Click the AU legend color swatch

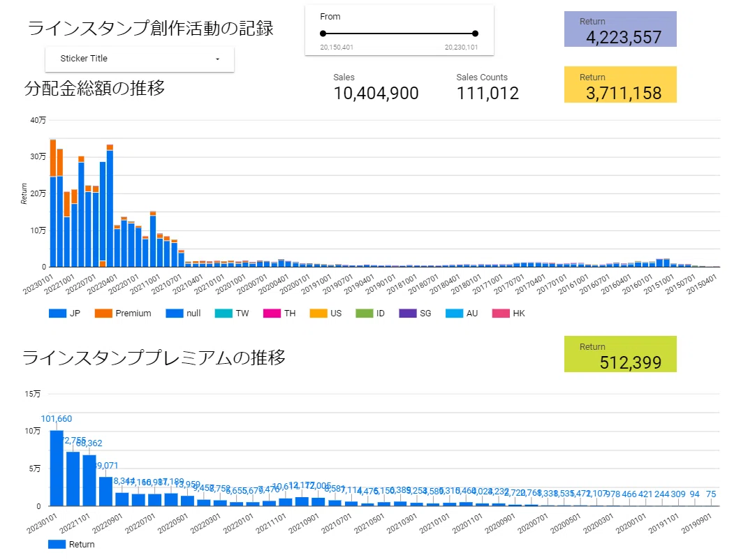click(x=454, y=314)
